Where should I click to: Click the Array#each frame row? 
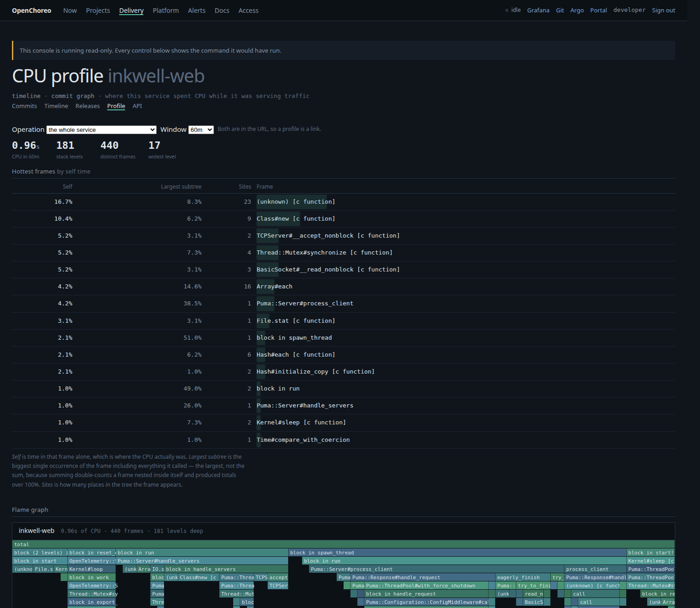pyautogui.click(x=344, y=287)
